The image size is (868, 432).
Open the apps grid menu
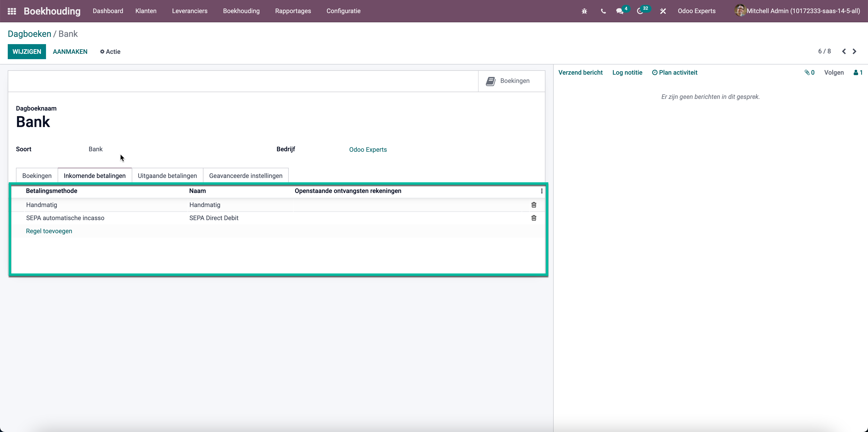pos(12,11)
